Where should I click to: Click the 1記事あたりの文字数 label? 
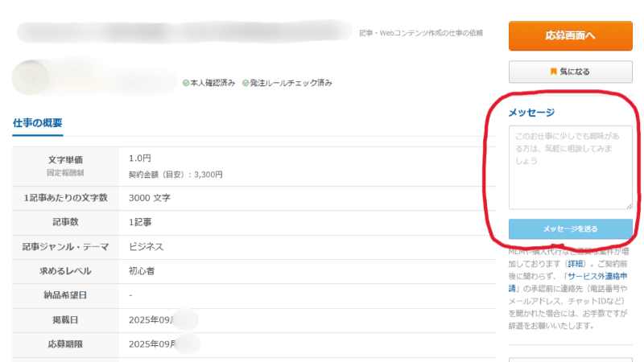(65, 198)
